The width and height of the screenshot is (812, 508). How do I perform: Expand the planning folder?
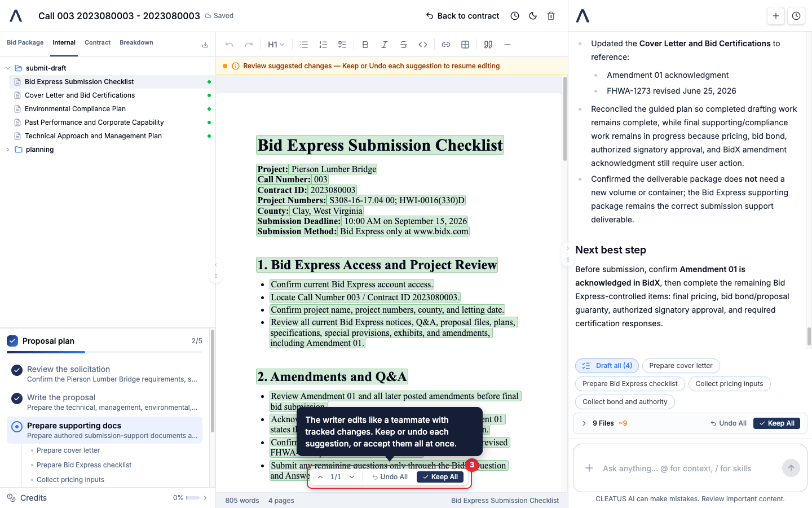pos(8,150)
